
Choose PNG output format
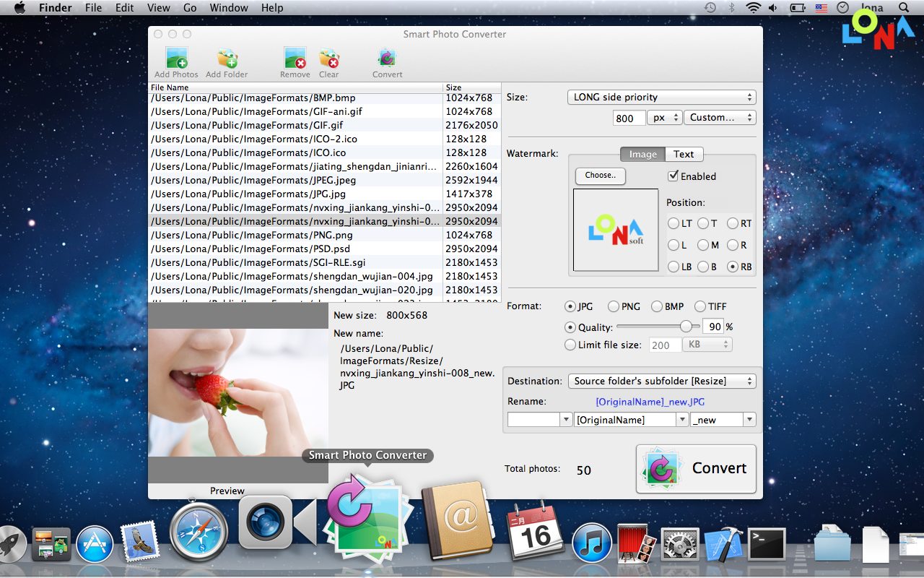(x=614, y=306)
